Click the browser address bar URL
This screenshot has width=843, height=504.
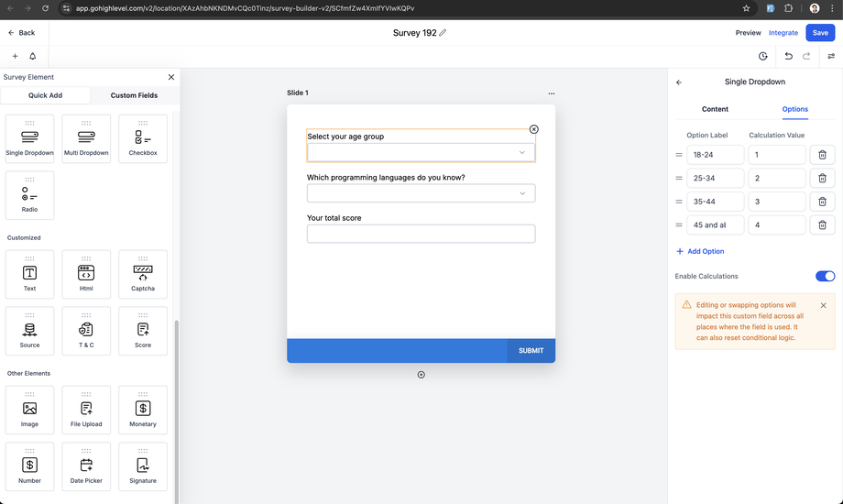click(x=245, y=8)
